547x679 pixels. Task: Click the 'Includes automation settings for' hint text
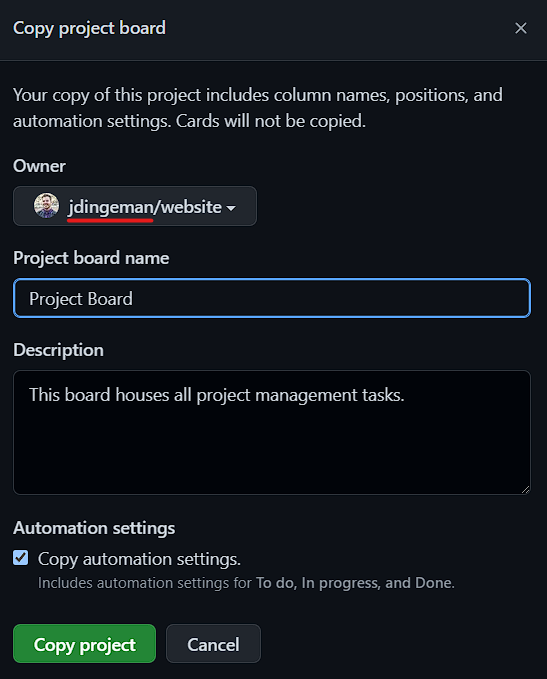pos(145,583)
